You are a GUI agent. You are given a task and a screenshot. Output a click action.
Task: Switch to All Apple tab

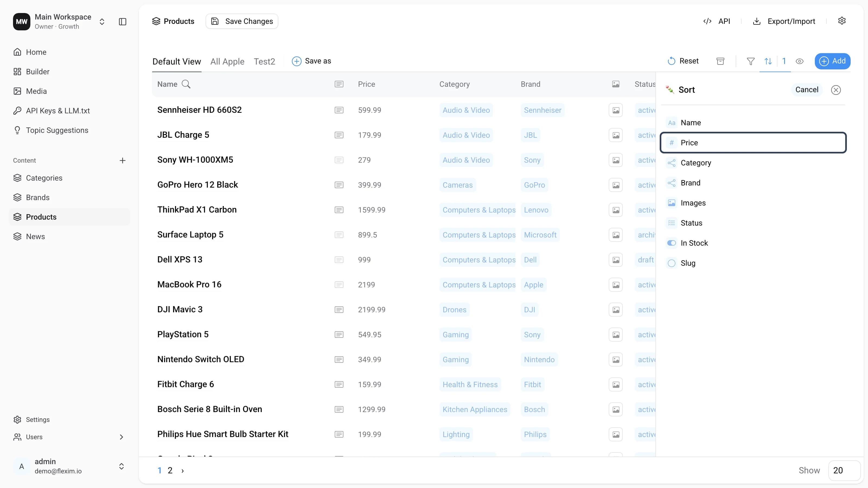[228, 61]
